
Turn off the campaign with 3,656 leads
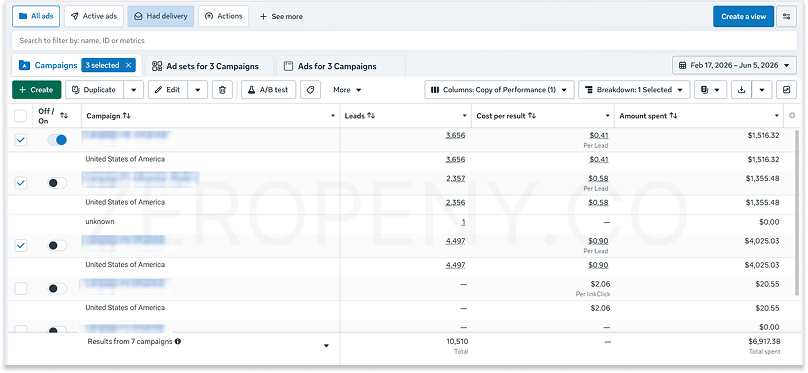[57, 140]
